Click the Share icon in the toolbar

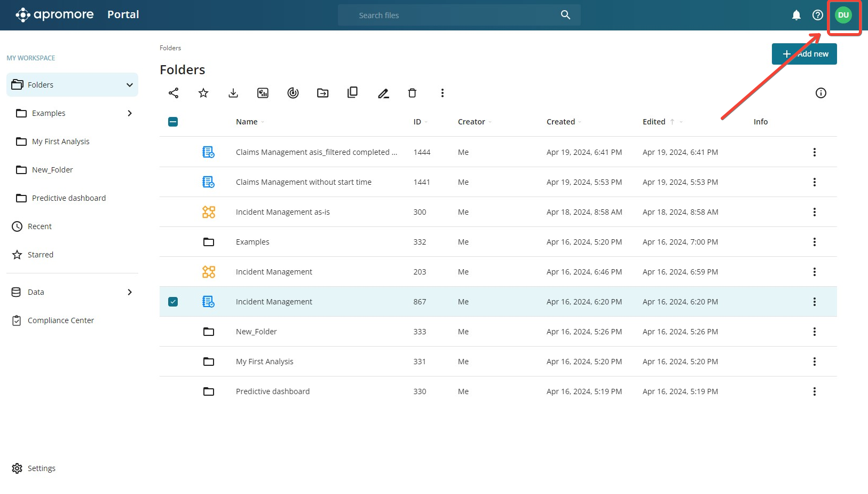[173, 93]
